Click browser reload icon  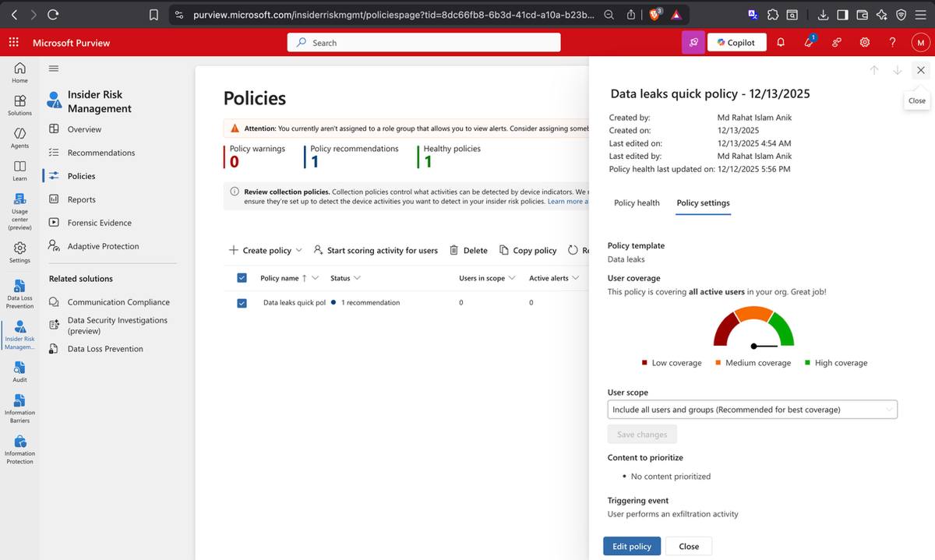tap(53, 14)
